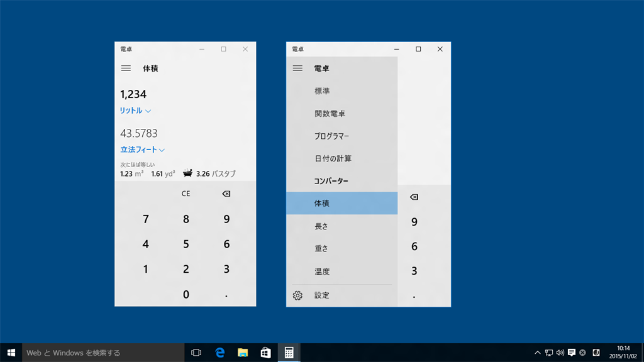Image resolution: width=644 pixels, height=362 pixels.
Task: Click backspace icon in right calculator window
Action: (414, 197)
